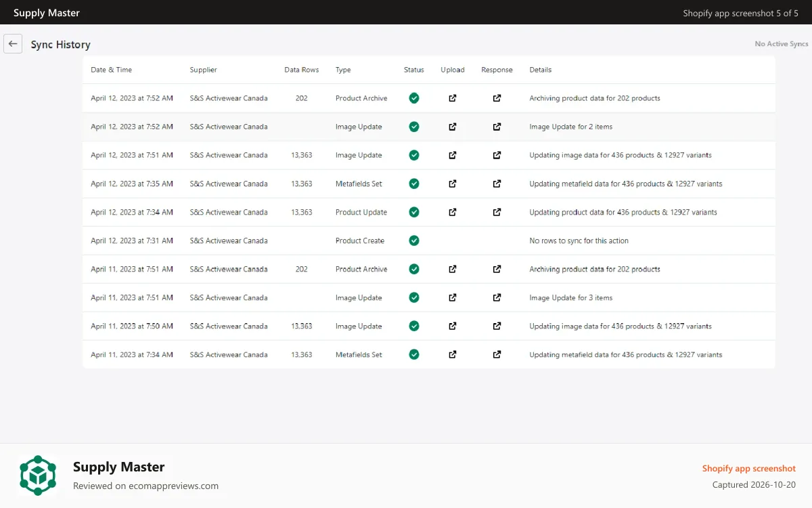Open response link for the 'Image Update for 2 items' row
This screenshot has height=508, width=812.
coord(497,127)
